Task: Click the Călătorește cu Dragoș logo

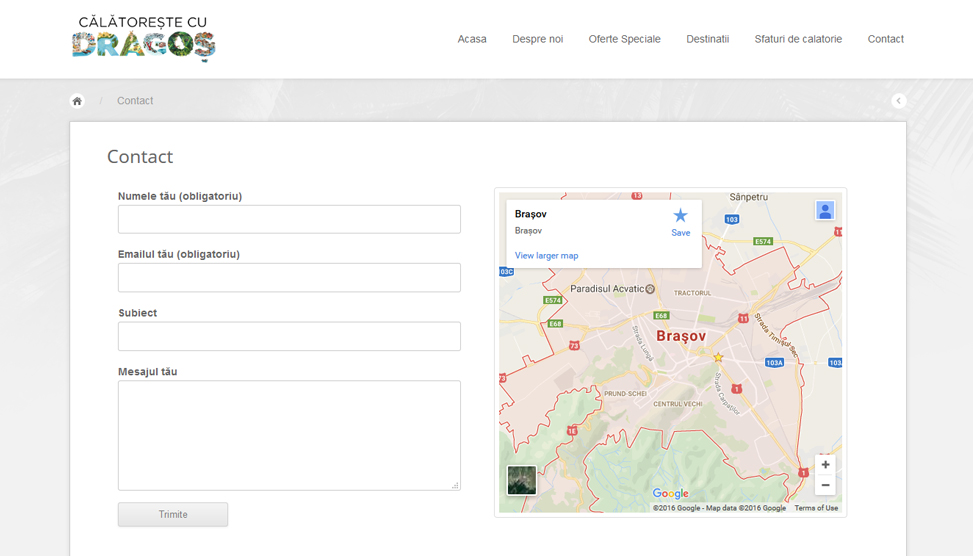Action: click(x=143, y=38)
